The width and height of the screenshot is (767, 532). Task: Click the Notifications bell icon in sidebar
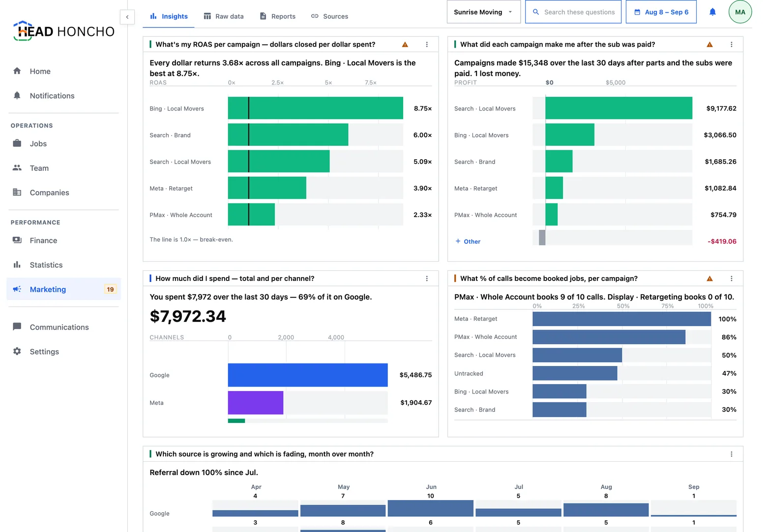pyautogui.click(x=17, y=95)
